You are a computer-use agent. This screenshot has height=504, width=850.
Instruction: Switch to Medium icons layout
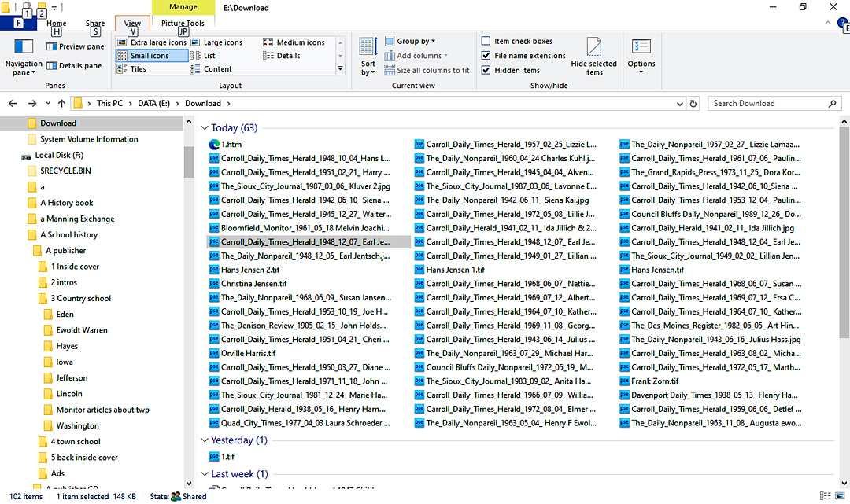(x=294, y=42)
